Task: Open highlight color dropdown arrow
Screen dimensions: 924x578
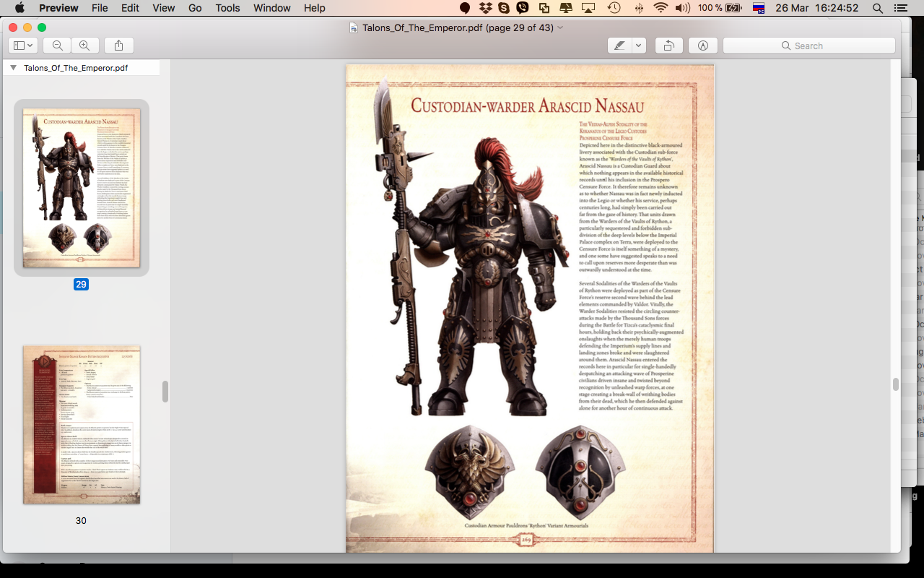Action: pos(638,46)
